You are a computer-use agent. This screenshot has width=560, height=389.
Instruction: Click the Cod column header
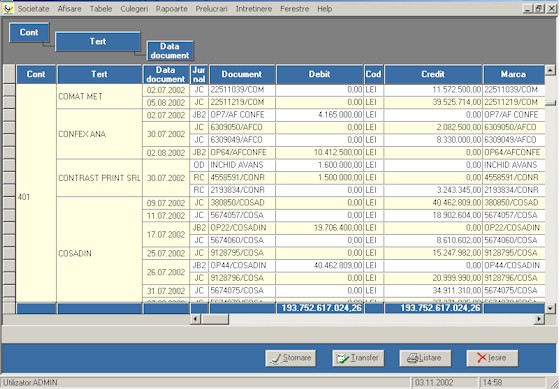[374, 74]
